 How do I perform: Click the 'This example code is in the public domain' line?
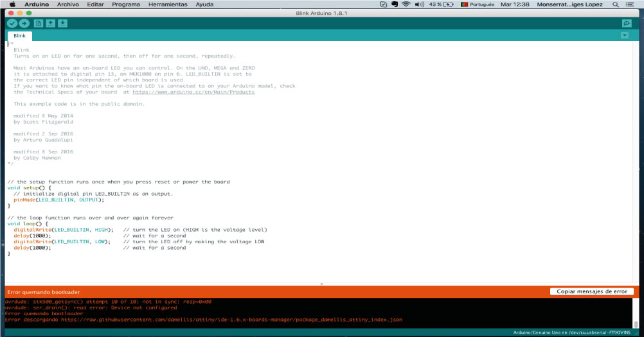click(x=79, y=104)
